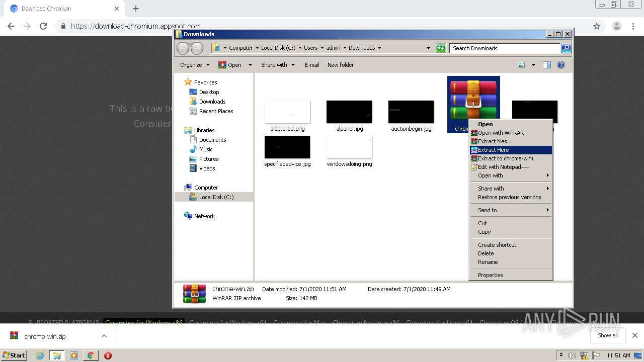Choose Restore previous versions
Image resolution: width=644 pixels, height=362 pixels.
click(x=511, y=197)
